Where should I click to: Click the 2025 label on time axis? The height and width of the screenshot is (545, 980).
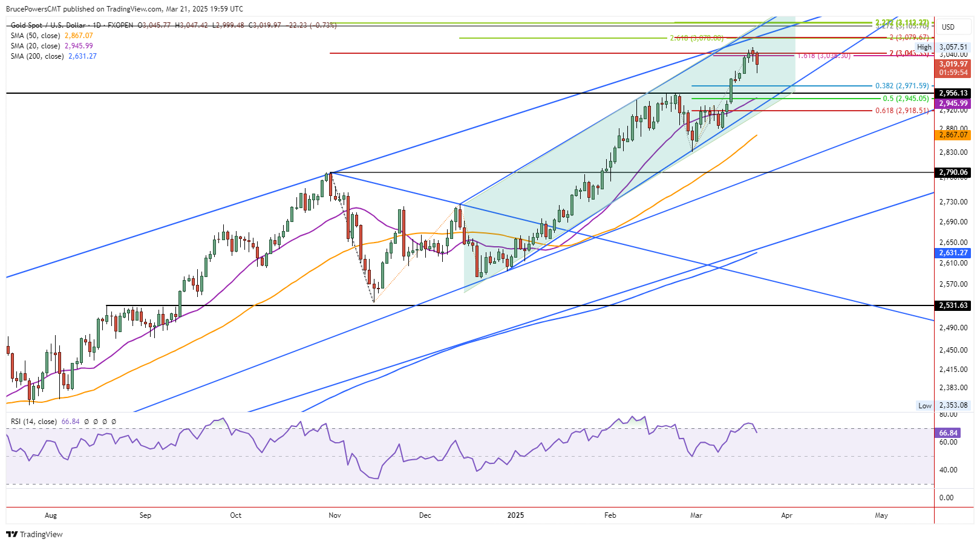515,515
